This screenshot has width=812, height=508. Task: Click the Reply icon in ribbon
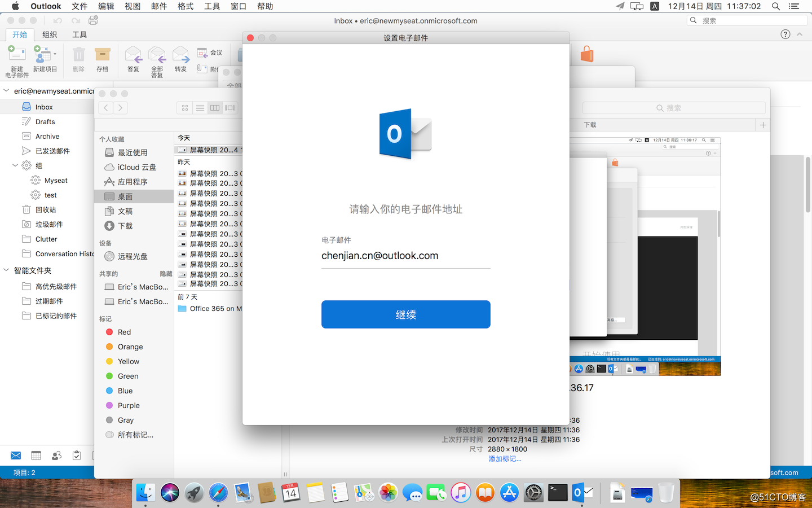point(133,55)
